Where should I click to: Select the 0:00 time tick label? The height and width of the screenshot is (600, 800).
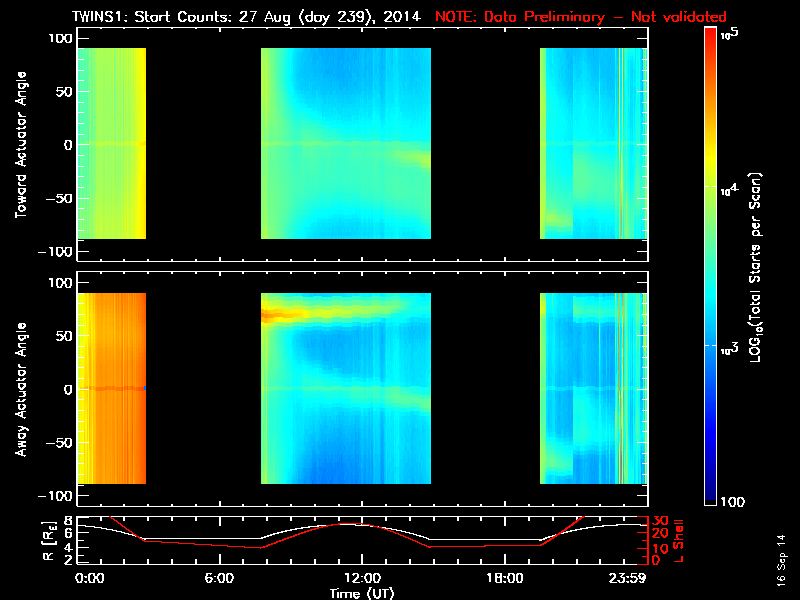90,578
